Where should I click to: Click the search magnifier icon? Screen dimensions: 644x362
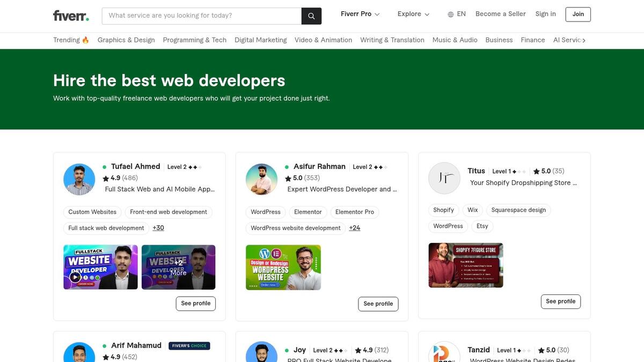coord(311,16)
